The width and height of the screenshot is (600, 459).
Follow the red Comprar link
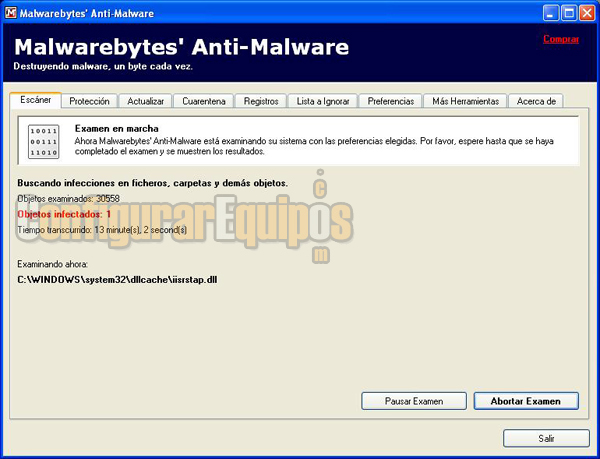pos(561,39)
